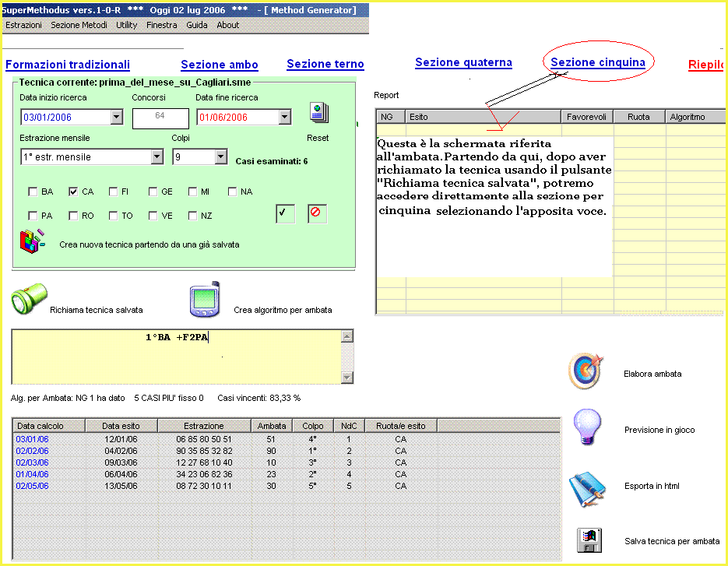Image resolution: width=728 pixels, height=566 pixels.
Task: Select the 02/03/06 result row date
Action: click(32, 462)
